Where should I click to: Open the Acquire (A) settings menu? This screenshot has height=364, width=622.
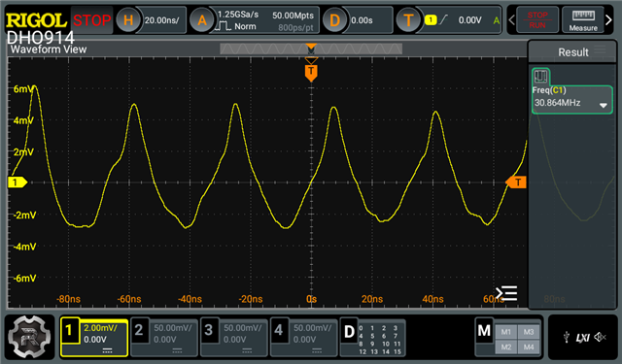coord(202,19)
